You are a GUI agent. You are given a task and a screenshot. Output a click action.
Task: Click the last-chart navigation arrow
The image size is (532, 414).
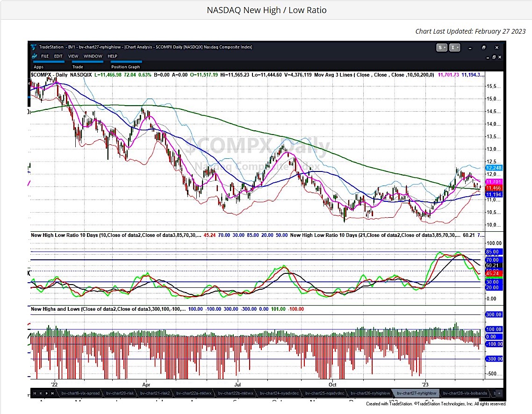click(x=52, y=393)
